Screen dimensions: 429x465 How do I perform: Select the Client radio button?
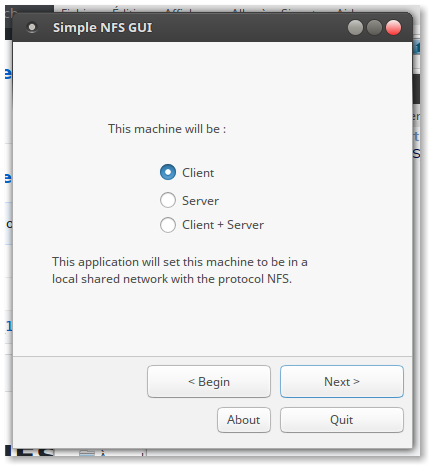(x=168, y=172)
